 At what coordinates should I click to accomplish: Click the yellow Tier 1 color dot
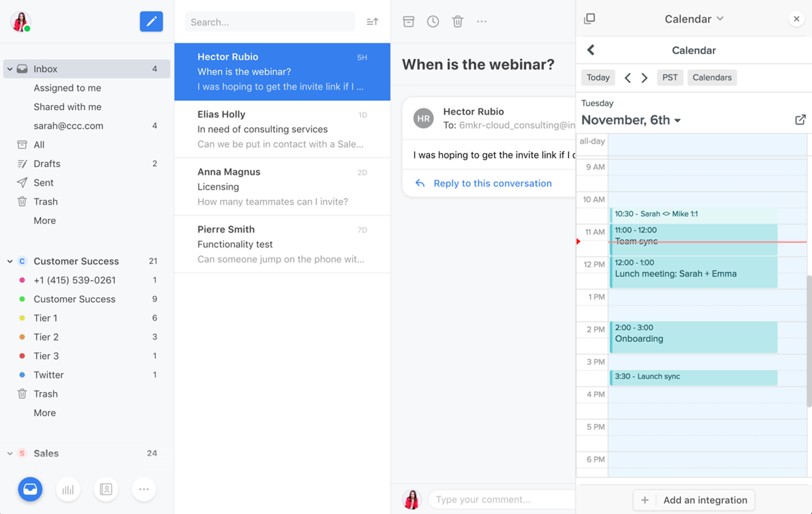(22, 318)
